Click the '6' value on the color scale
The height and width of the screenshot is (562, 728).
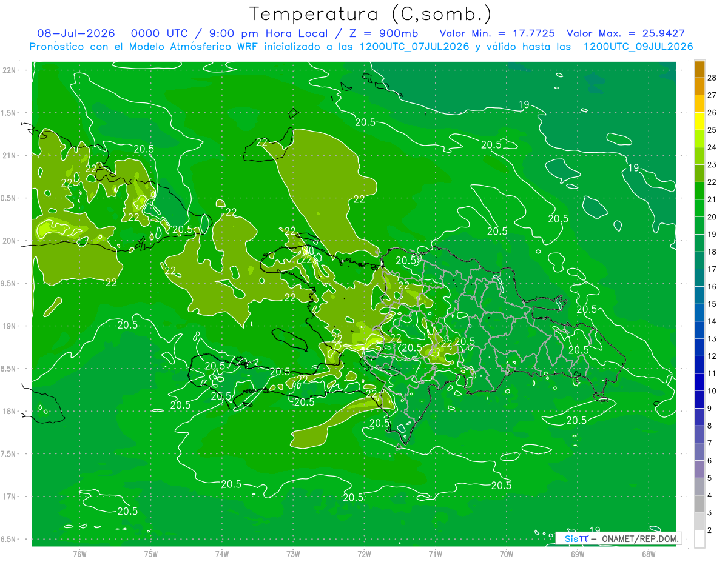tap(710, 461)
